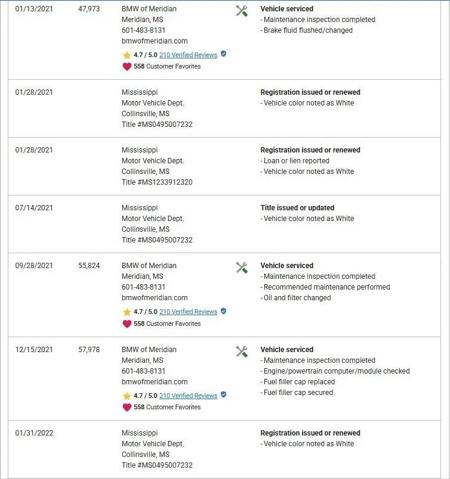The height and width of the screenshot is (479, 450).
Task: Click the heart favorites icon in 01/13/2021 entry
Action: (127, 66)
